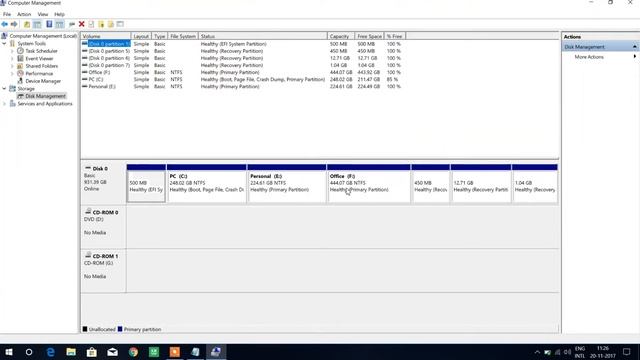Viewport: 640px width, 360px height.
Task: Click the red X Delete toolbar icon
Action: (x=82, y=24)
